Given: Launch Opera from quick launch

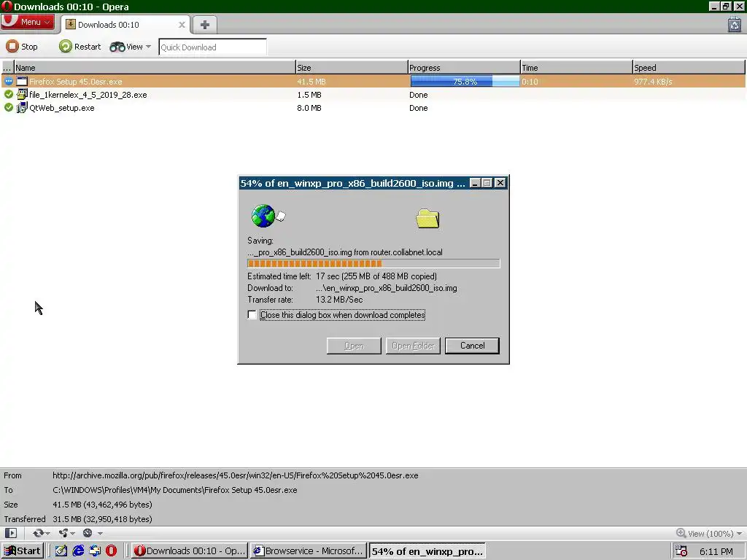Looking at the screenshot, I should coord(111,551).
